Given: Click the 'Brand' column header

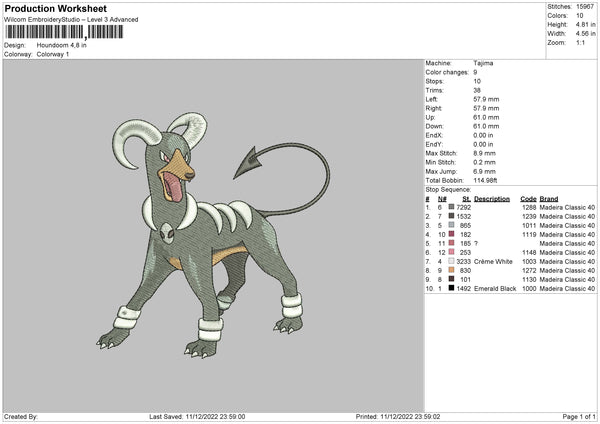Looking at the screenshot, I should pyautogui.click(x=549, y=199).
